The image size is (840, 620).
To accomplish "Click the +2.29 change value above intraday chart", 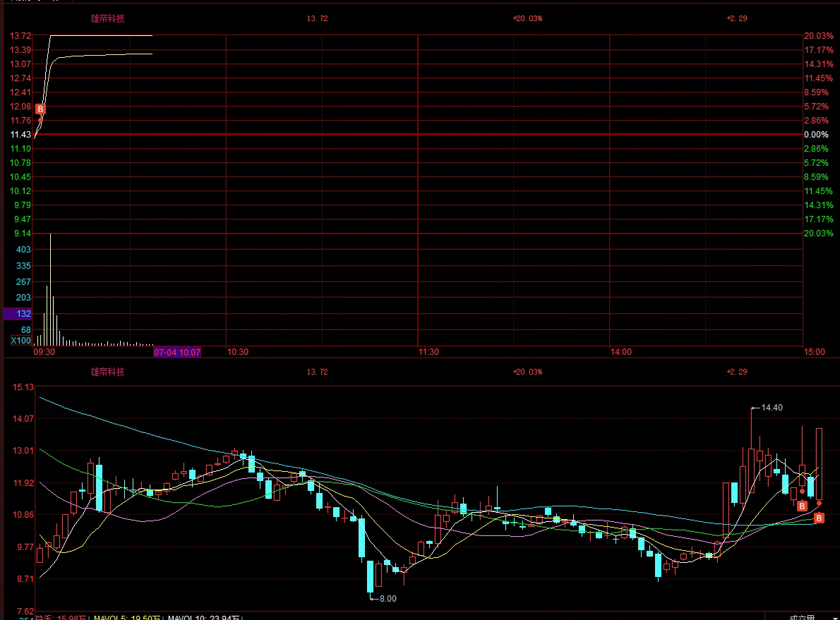I will coord(737,18).
